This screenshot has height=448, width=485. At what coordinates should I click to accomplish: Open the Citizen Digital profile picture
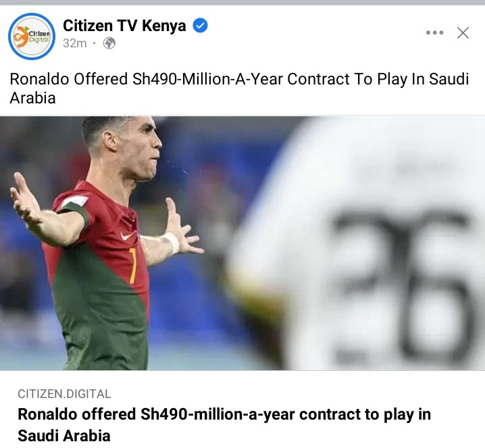(x=32, y=36)
